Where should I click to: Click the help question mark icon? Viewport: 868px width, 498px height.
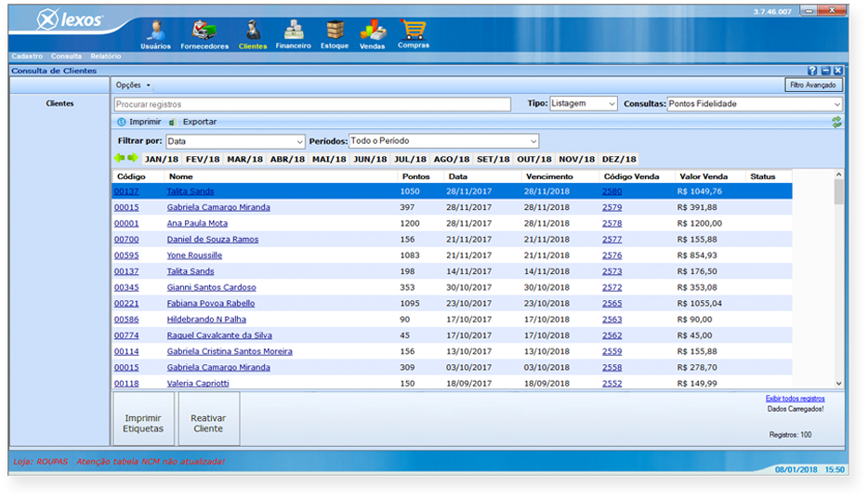812,71
